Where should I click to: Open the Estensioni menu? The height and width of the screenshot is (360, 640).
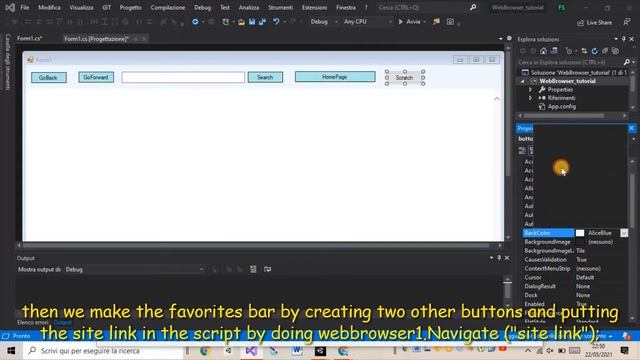(314, 8)
